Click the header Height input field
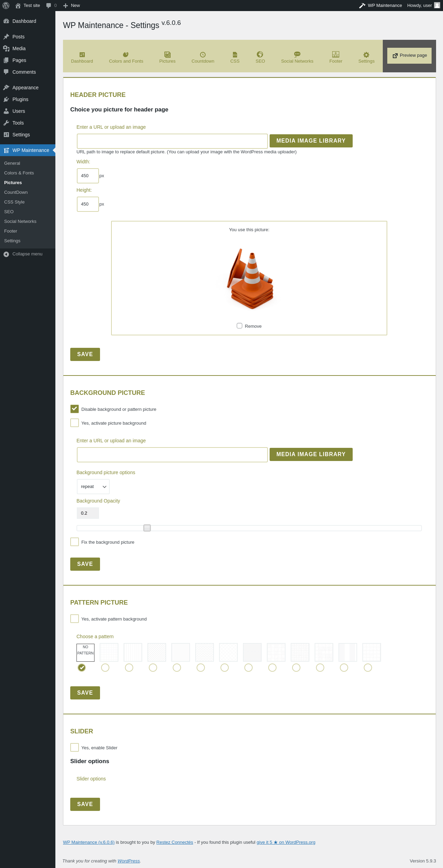Image resolution: width=443 pixels, height=868 pixels. (88, 204)
